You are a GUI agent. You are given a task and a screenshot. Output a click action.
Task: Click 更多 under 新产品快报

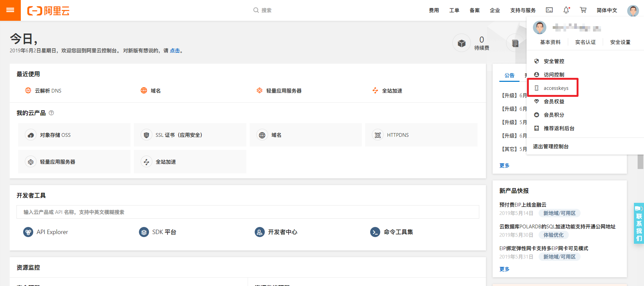coord(504,269)
